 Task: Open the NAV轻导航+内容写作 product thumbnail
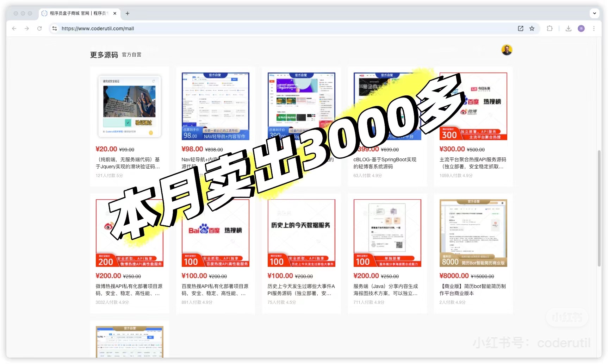tap(216, 106)
